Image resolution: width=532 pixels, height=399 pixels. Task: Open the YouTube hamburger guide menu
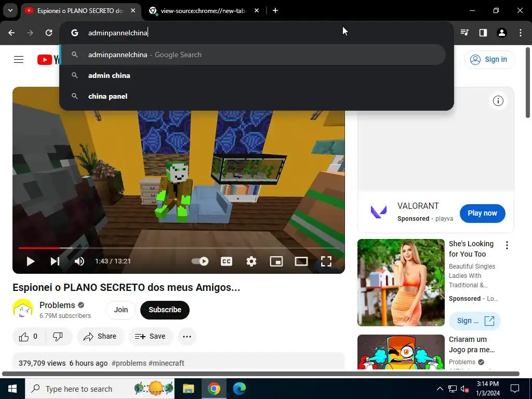pos(19,60)
